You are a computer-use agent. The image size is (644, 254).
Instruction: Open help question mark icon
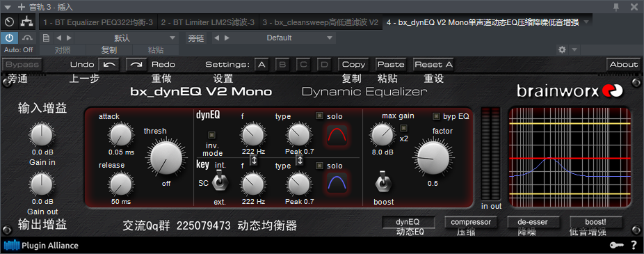click(x=634, y=246)
